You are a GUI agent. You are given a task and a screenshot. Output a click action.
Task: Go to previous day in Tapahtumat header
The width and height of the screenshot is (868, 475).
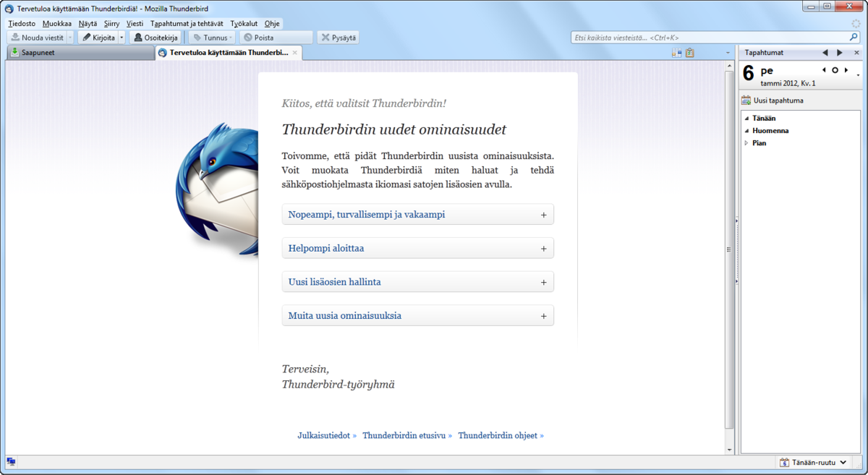pyautogui.click(x=825, y=53)
